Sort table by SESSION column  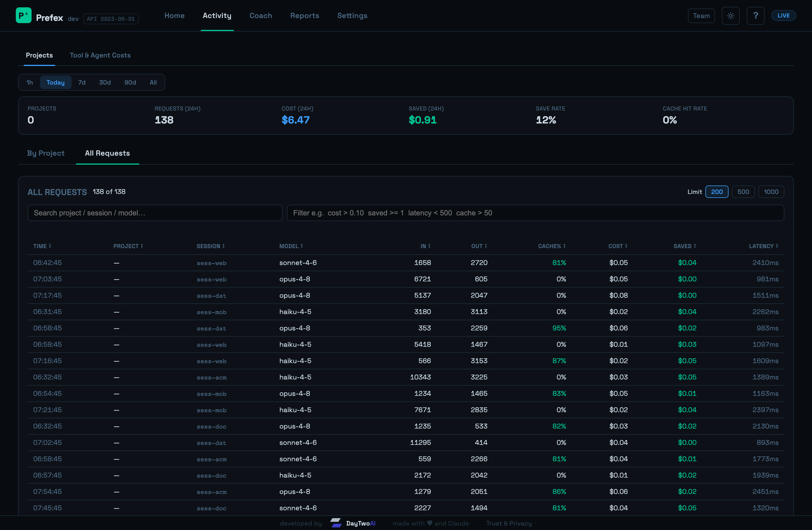coord(211,246)
